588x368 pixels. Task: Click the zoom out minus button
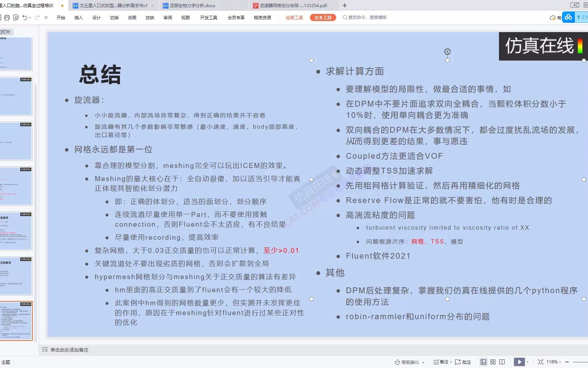click(x=567, y=362)
